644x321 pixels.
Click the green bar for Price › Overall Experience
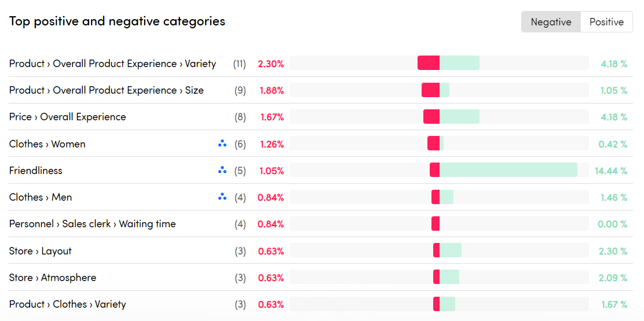(x=459, y=117)
